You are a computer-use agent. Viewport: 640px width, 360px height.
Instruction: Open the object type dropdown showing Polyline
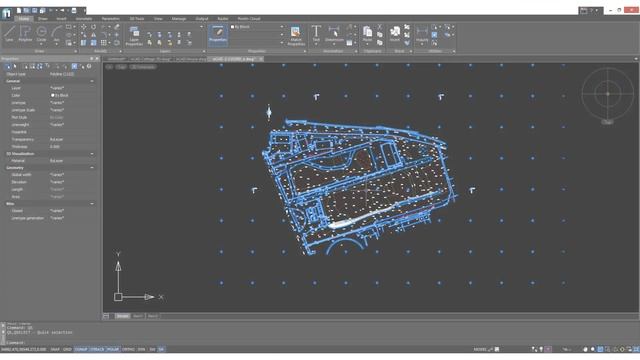[x=73, y=74]
